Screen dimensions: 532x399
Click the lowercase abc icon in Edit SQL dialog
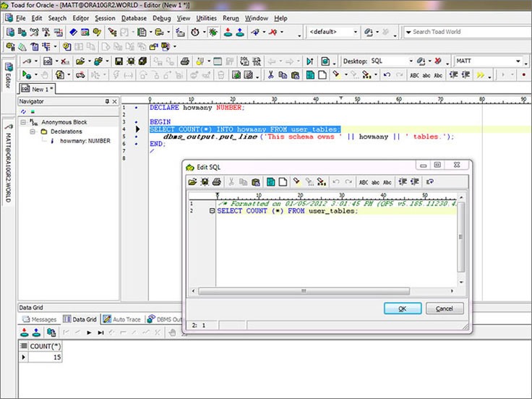point(375,183)
